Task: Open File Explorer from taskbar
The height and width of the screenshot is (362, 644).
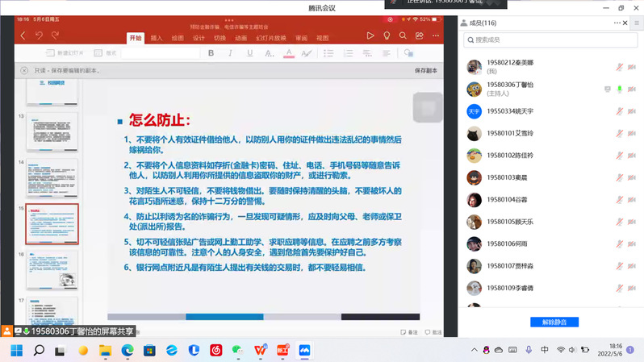Action: (105, 351)
